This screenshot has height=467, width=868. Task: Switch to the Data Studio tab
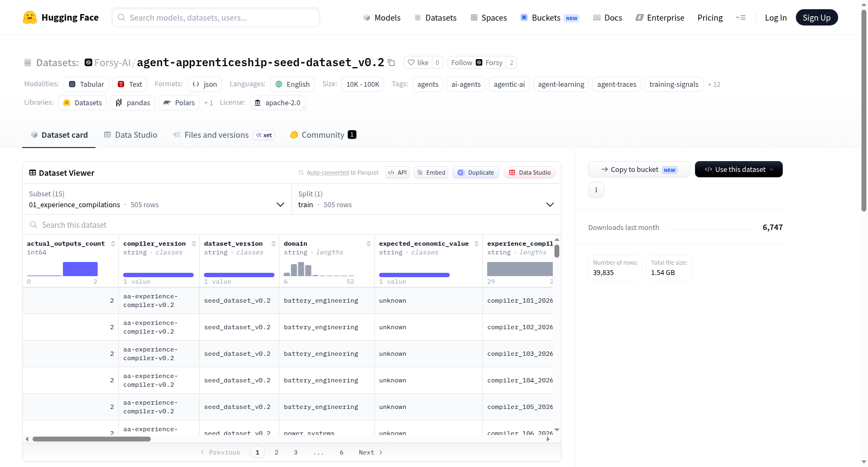[131, 135]
